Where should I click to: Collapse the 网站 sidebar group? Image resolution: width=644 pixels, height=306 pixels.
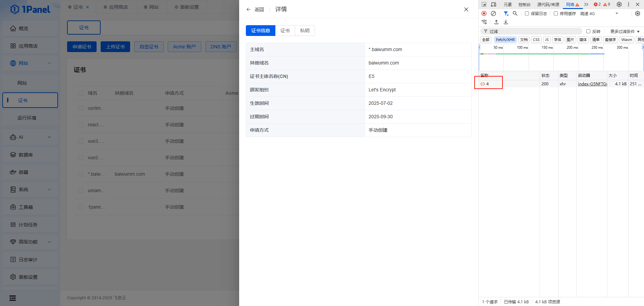point(49,63)
